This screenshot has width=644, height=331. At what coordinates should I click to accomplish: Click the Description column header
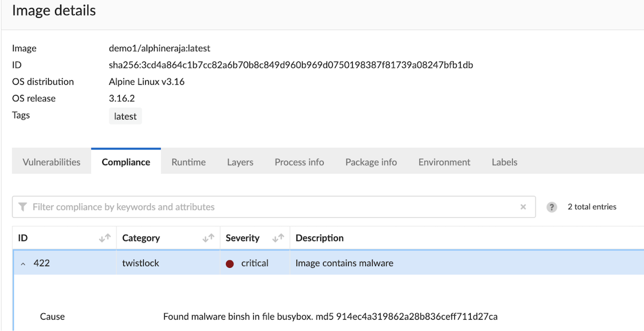319,238
